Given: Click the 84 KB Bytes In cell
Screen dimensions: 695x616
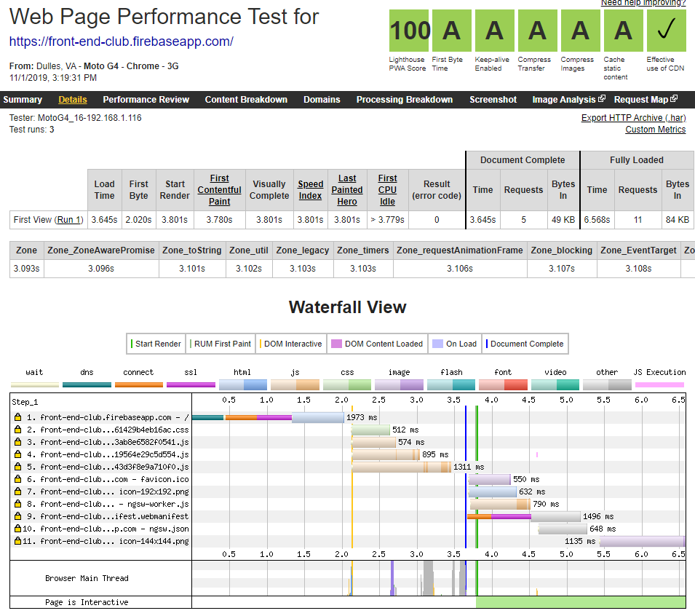Looking at the screenshot, I should (x=678, y=219).
